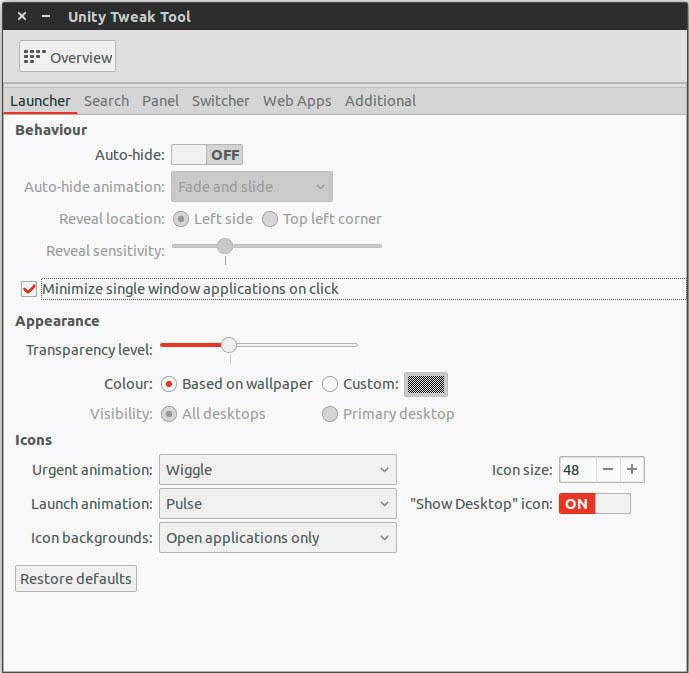The image size is (689, 673).
Task: Click the Restore defaults button
Action: click(76, 579)
